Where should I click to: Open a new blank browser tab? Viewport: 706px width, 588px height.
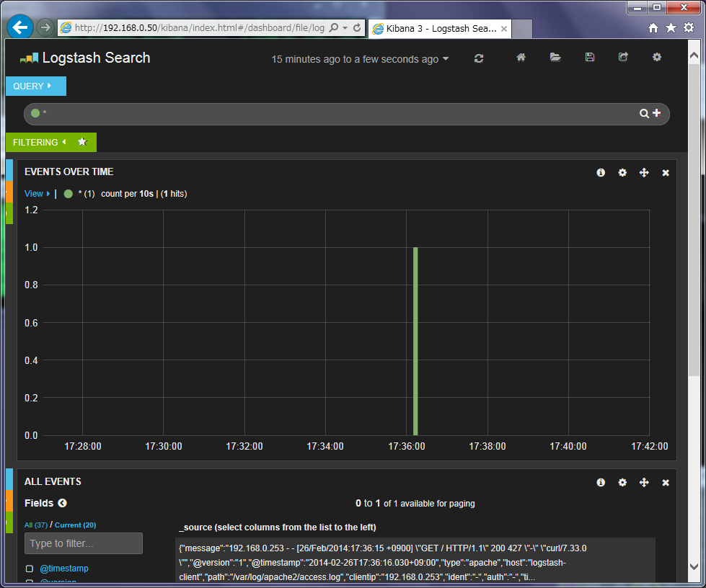click(x=522, y=29)
